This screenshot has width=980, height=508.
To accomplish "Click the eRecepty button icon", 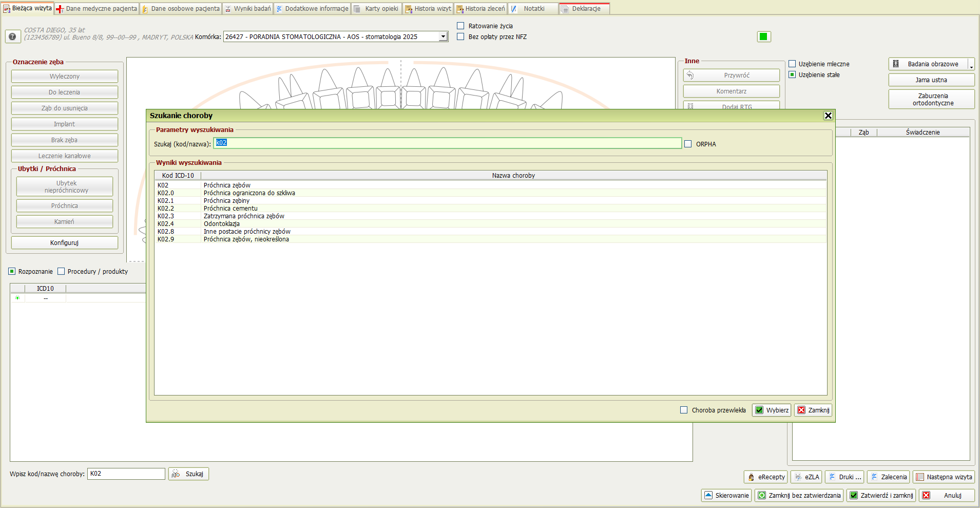I will [751, 477].
